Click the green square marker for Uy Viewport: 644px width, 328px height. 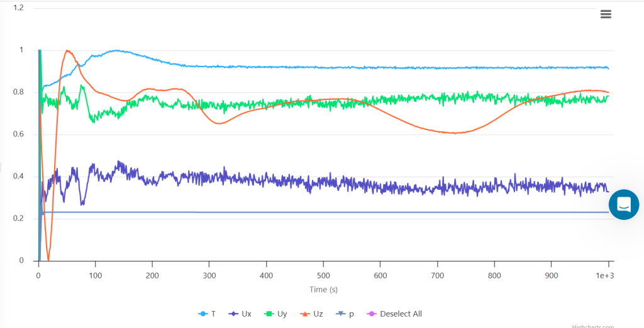(269, 314)
